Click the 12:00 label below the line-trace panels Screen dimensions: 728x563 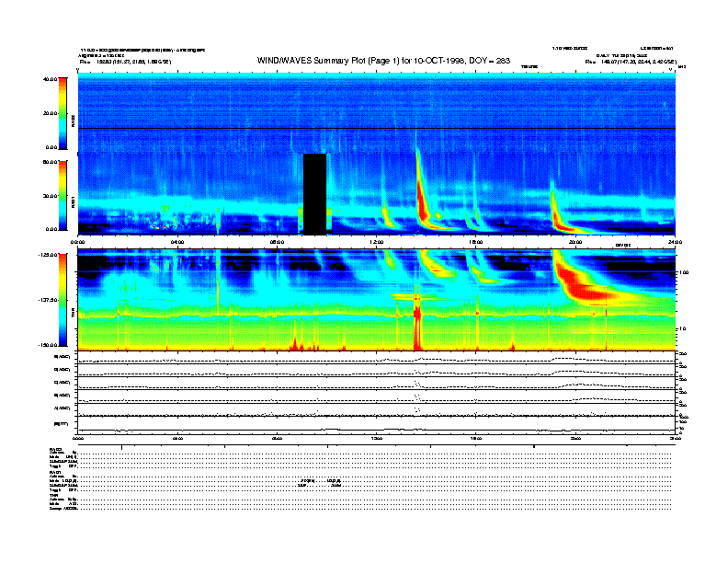coord(377,438)
